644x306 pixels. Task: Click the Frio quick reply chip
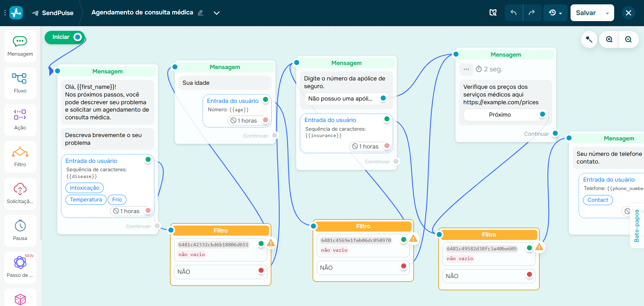point(117,199)
